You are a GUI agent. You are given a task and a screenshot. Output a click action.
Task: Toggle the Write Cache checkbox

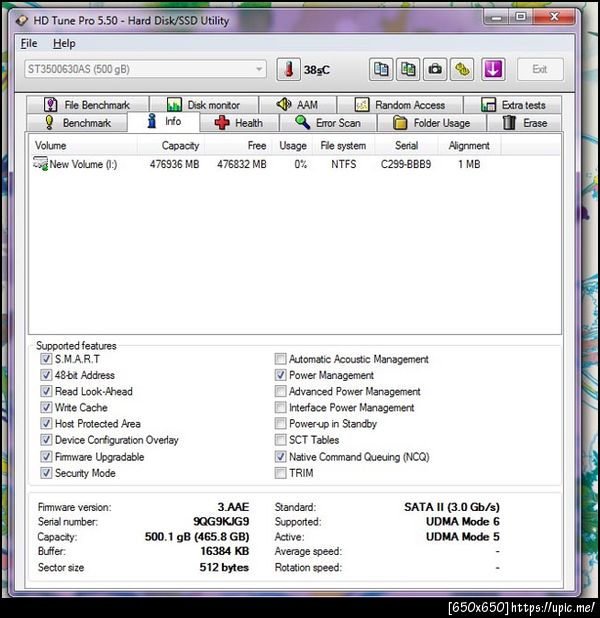pos(46,407)
